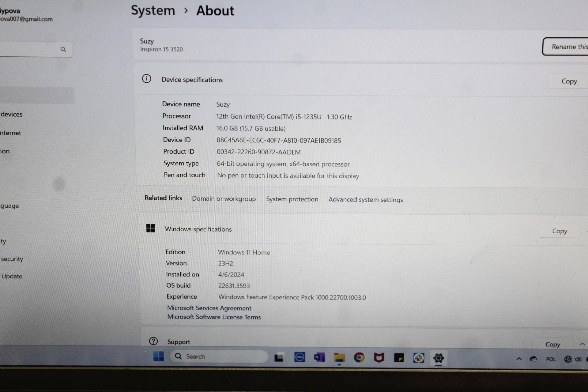588x392 pixels.
Task: Open System protection link
Action: (292, 199)
